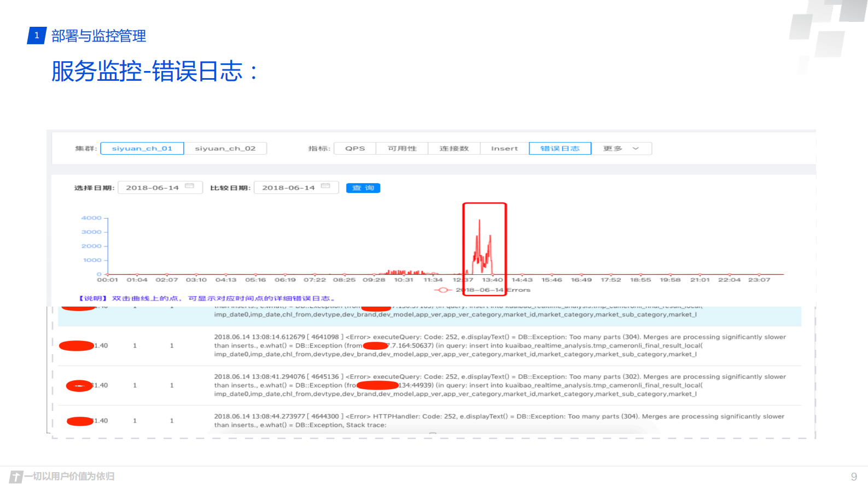Open calendar icon for 选择日期

point(190,186)
